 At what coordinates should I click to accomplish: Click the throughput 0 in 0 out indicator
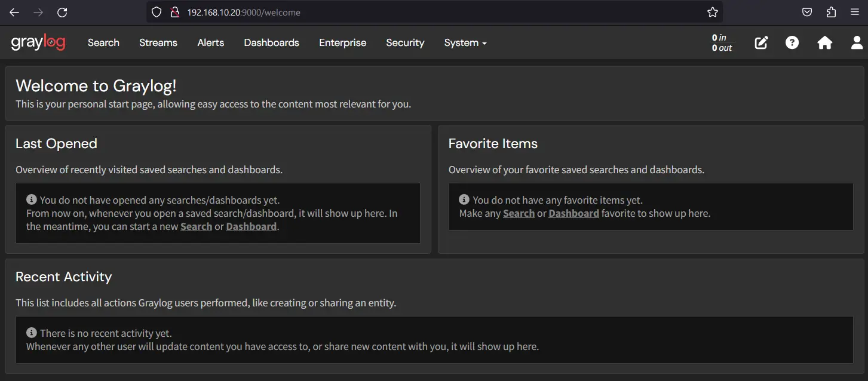(722, 42)
